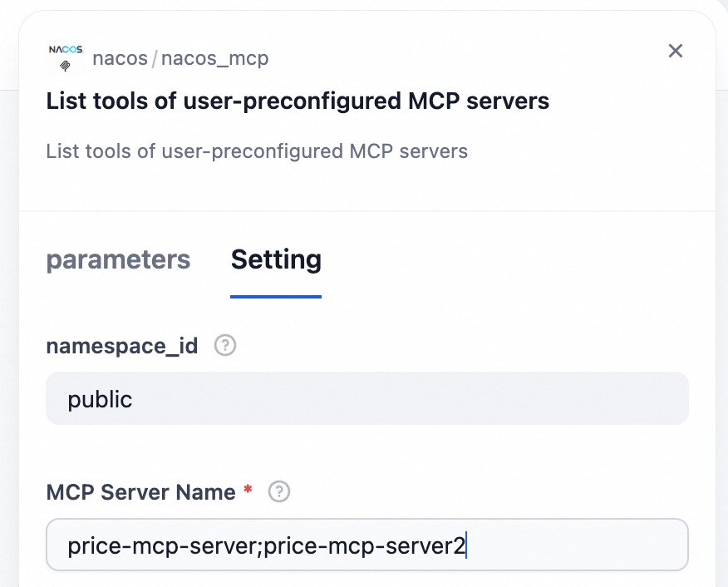Click the gray description text under the title
This screenshot has width=728, height=587.
[257, 151]
